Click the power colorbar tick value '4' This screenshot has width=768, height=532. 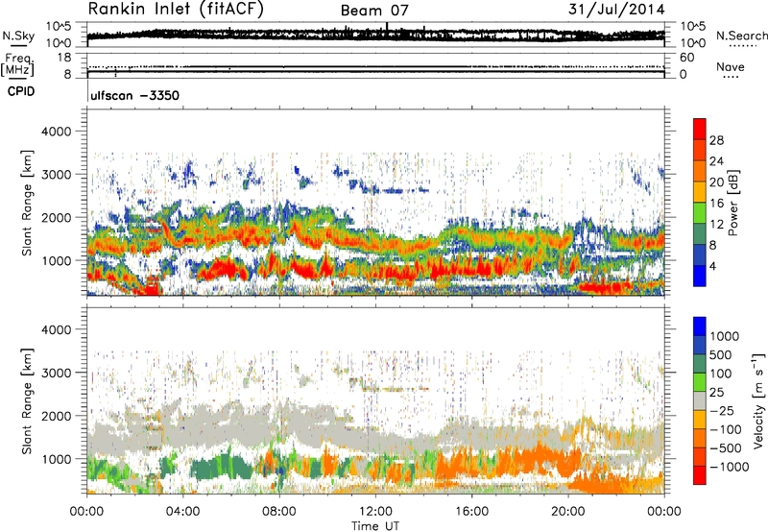pyautogui.click(x=712, y=267)
